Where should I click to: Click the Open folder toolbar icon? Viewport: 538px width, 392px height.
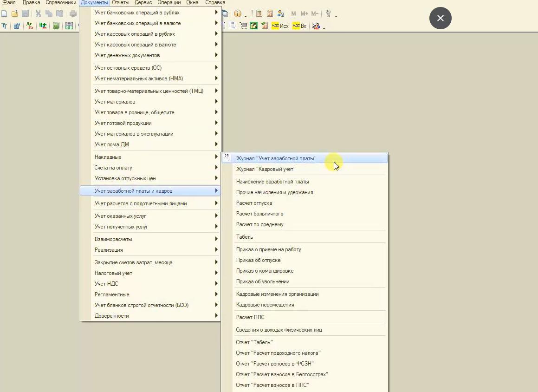point(15,14)
